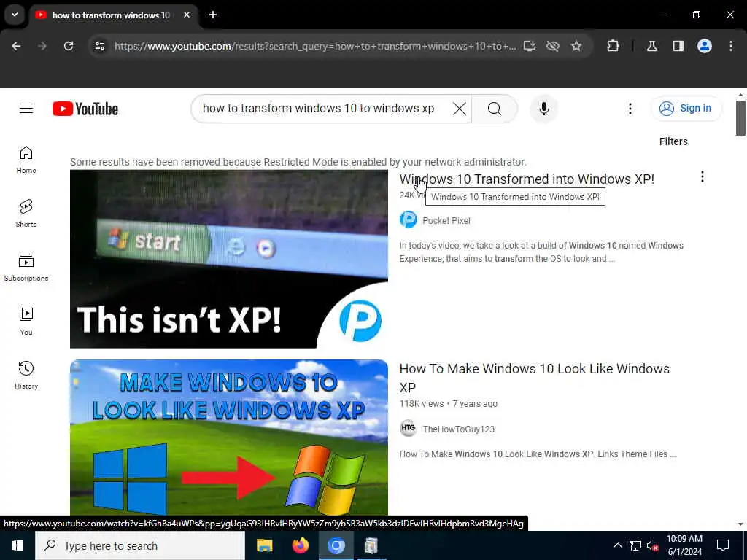The width and height of the screenshot is (747, 560).
Task: Click the taskbar 'Type here to search' box
Action: [140, 545]
